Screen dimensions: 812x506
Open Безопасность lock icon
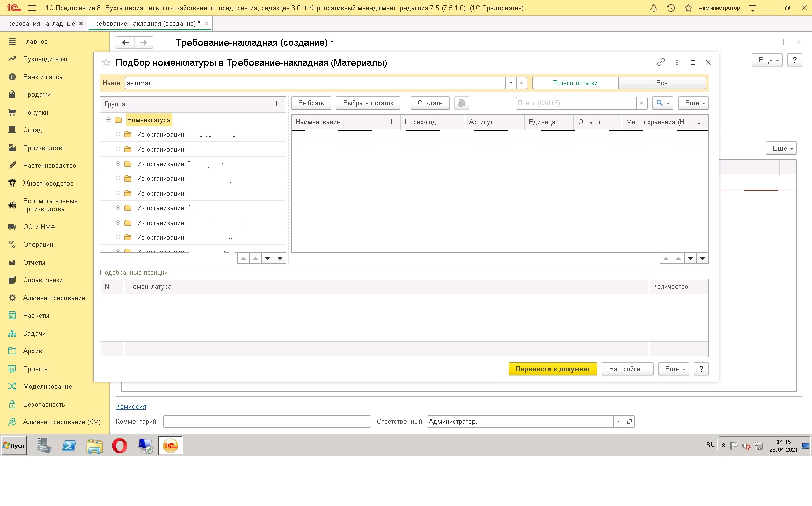point(12,405)
